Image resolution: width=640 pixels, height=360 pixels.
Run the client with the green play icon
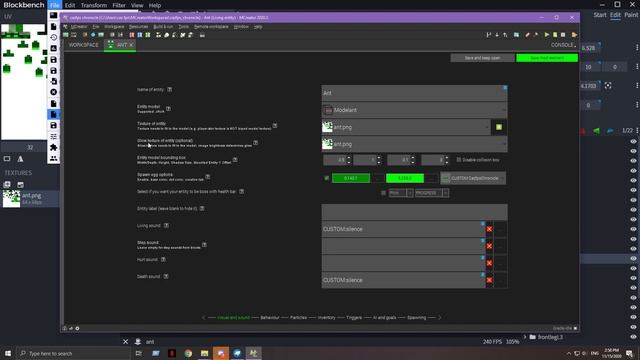click(x=547, y=35)
